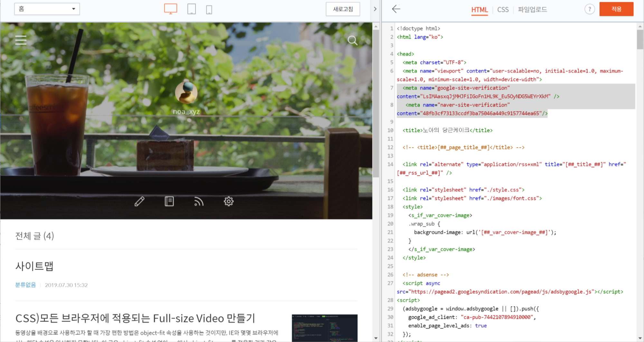Click the search magnifier on blog cover
The width and height of the screenshot is (644, 342).
(353, 40)
